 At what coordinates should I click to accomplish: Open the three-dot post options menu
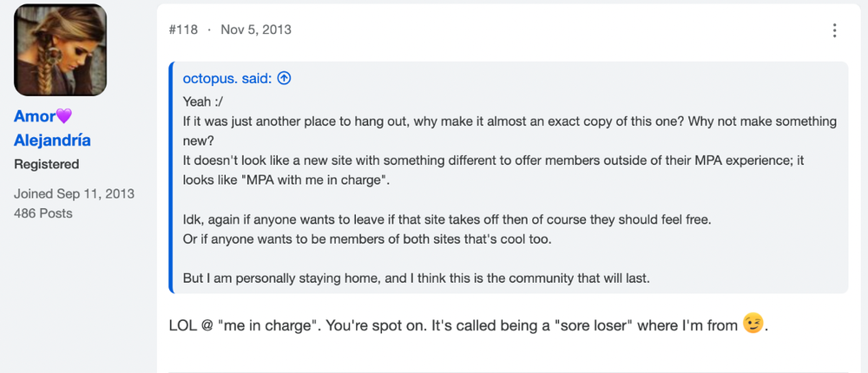tap(834, 29)
